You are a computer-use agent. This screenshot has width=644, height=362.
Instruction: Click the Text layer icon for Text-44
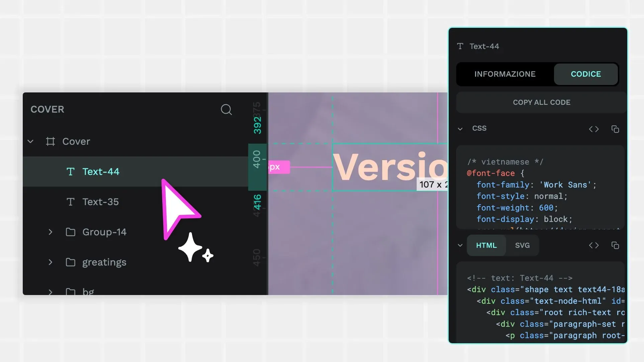(70, 171)
